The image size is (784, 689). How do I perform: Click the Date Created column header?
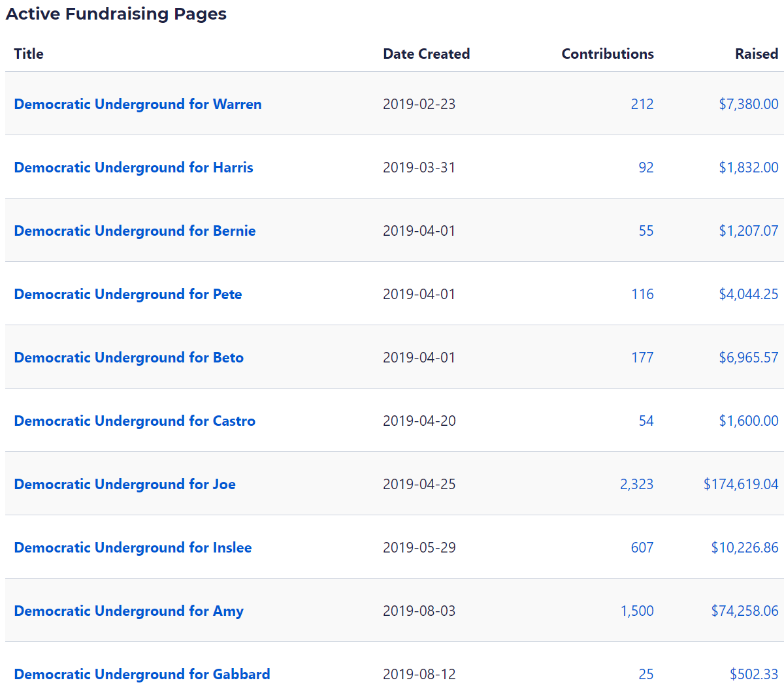(x=426, y=54)
